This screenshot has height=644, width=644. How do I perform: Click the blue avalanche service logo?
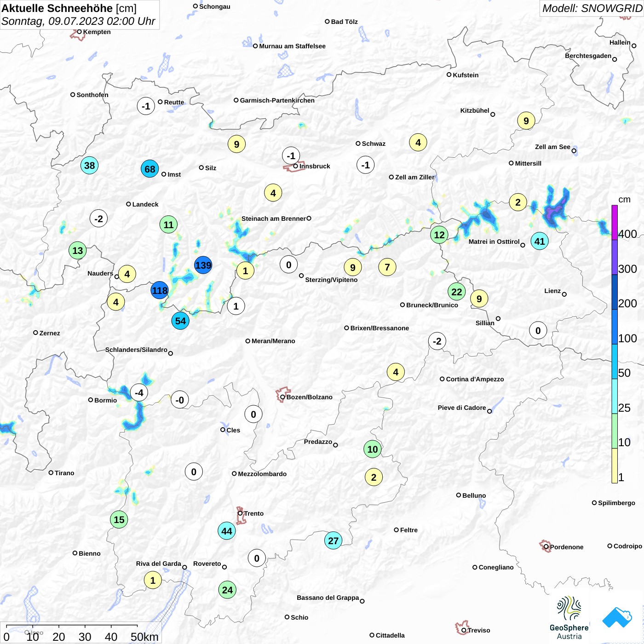pos(617,617)
